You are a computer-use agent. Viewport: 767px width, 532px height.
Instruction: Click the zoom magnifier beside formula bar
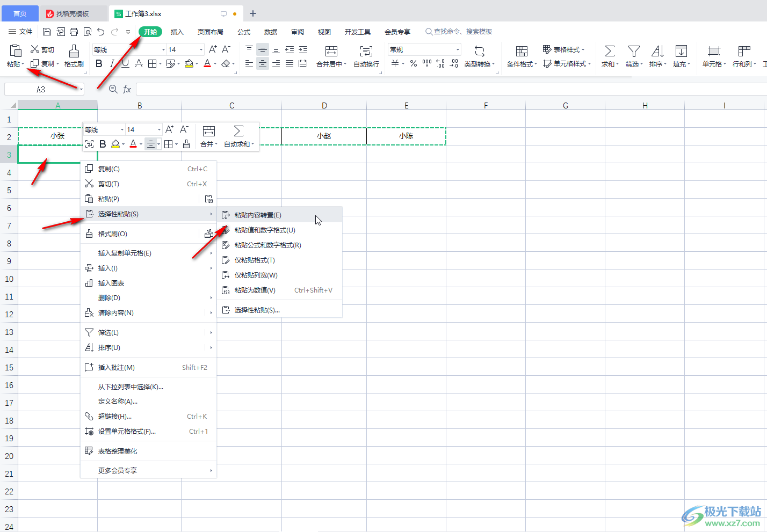[x=113, y=89]
